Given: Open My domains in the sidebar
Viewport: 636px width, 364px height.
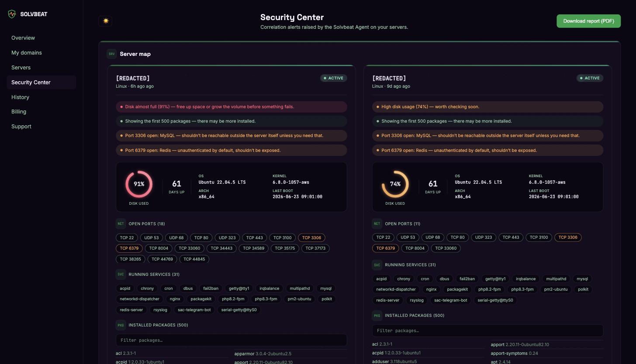Looking at the screenshot, I should [x=41, y=53].
